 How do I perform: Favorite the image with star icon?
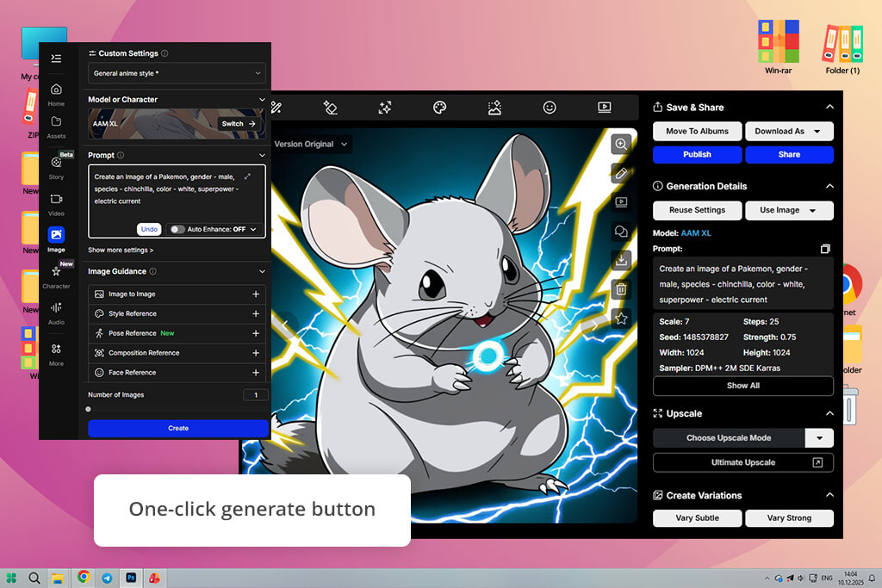(x=621, y=319)
